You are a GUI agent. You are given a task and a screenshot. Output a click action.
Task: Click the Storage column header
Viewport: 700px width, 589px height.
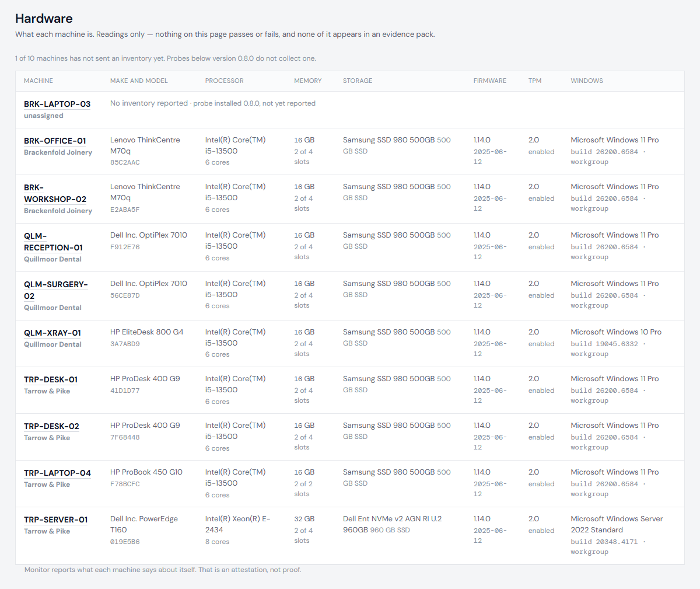coord(358,81)
